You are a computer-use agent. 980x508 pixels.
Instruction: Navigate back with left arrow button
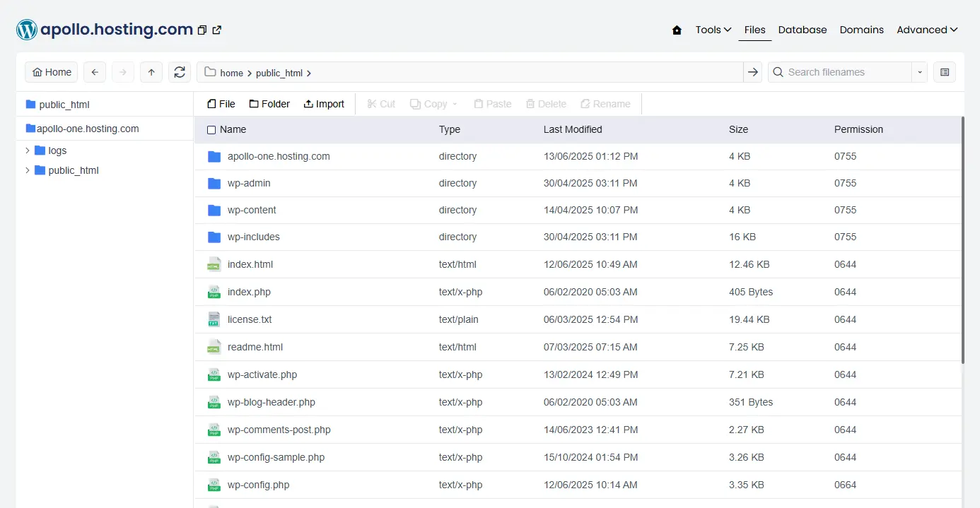[x=95, y=72]
